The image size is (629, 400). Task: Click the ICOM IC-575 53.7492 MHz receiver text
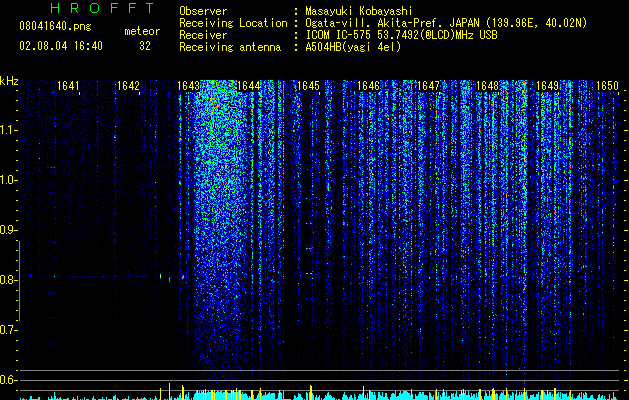pos(401,35)
